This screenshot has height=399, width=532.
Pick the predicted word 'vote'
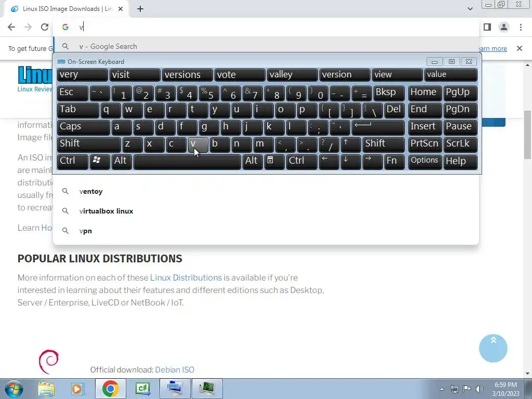pos(240,75)
